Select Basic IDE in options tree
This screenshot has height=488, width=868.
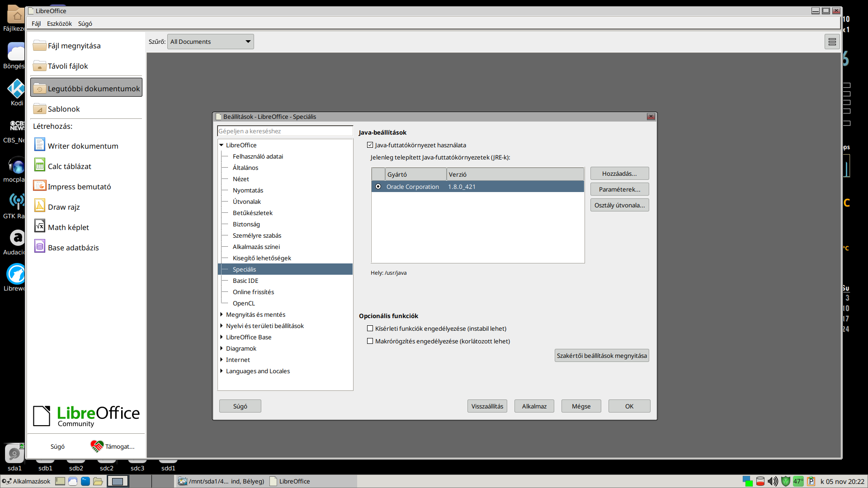tap(245, 281)
